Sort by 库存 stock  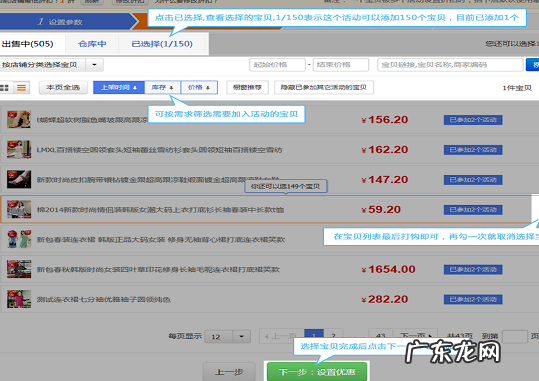(163, 87)
